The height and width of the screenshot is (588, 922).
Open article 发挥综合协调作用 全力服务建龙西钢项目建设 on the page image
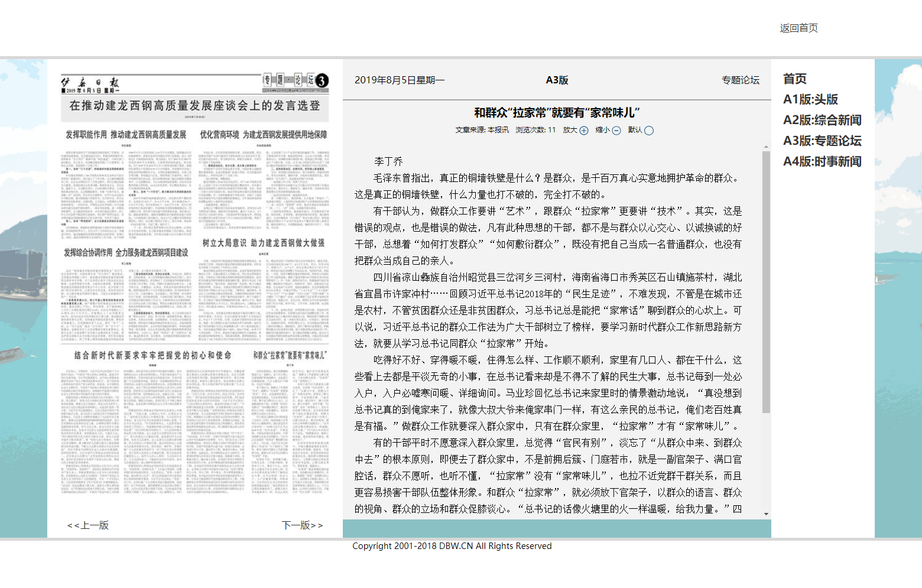[126, 252]
